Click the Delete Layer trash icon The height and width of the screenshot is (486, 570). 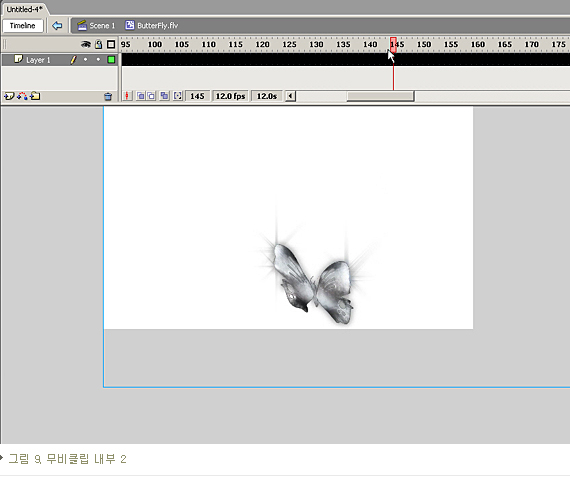click(x=108, y=96)
